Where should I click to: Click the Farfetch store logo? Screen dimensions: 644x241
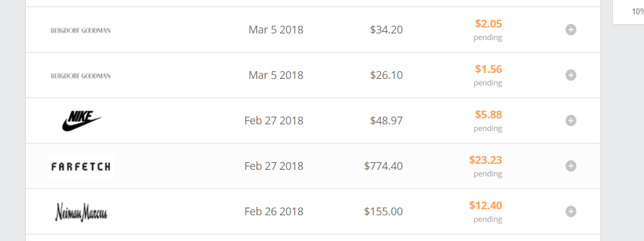(x=81, y=166)
